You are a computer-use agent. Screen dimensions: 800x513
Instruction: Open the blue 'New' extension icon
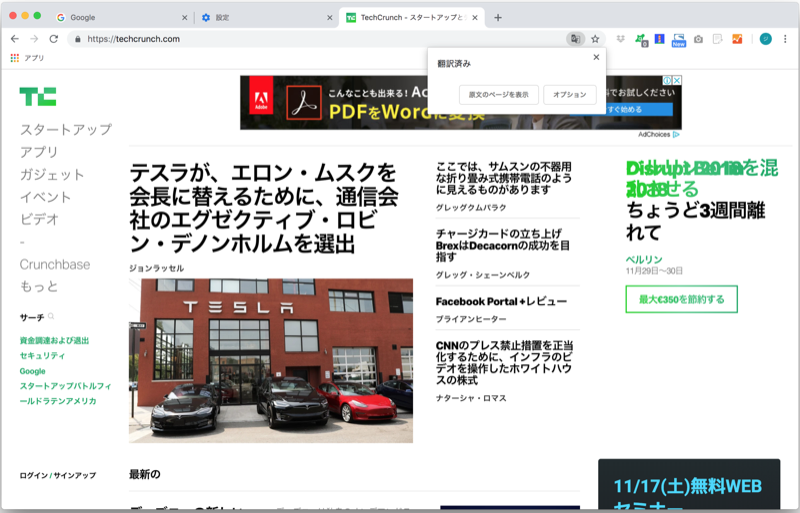pyautogui.click(x=679, y=40)
